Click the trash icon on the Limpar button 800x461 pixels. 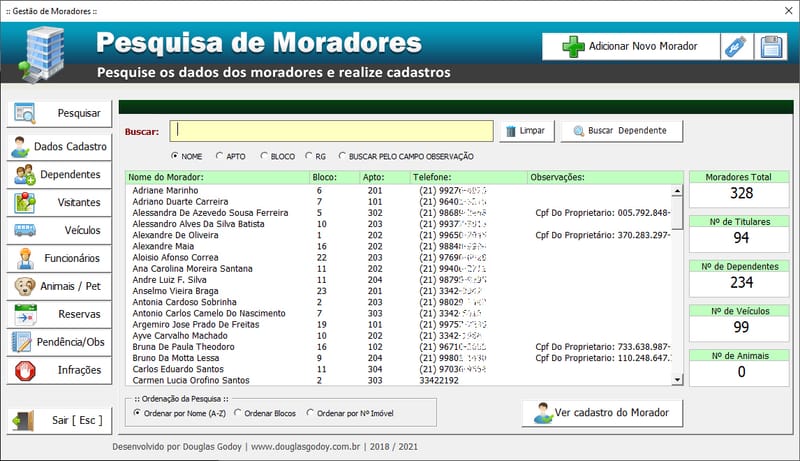pos(511,131)
